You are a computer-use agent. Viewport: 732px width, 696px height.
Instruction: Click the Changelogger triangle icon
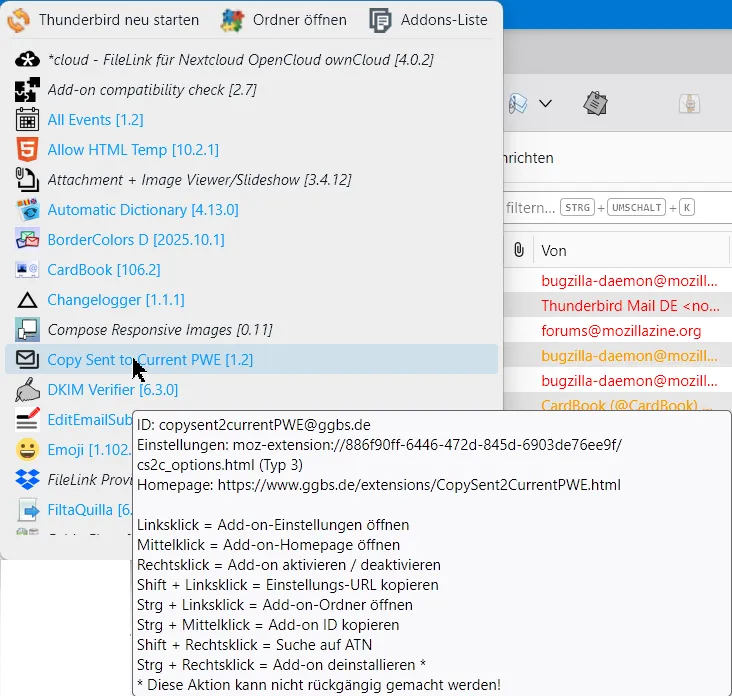pos(27,300)
